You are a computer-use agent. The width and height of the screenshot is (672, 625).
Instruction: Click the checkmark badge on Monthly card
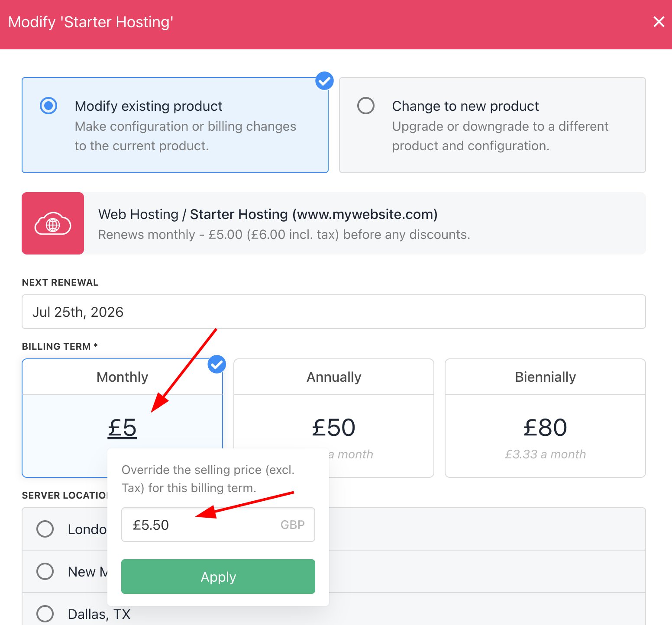coord(217,364)
